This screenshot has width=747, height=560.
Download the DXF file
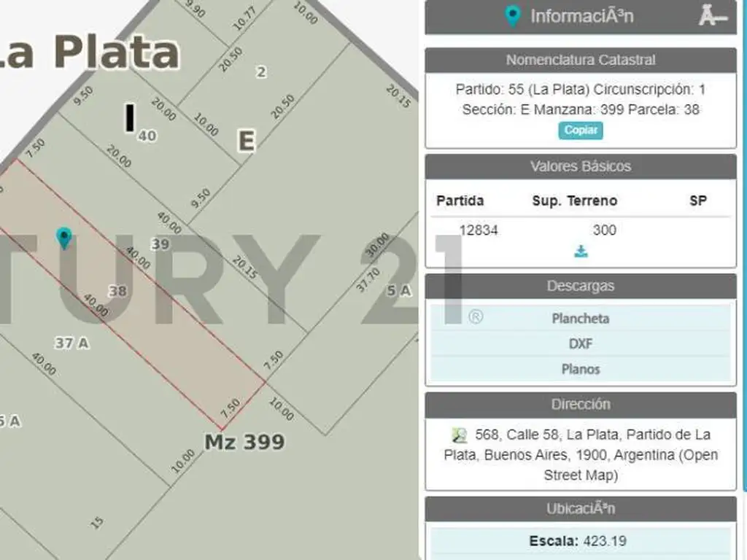(x=580, y=343)
